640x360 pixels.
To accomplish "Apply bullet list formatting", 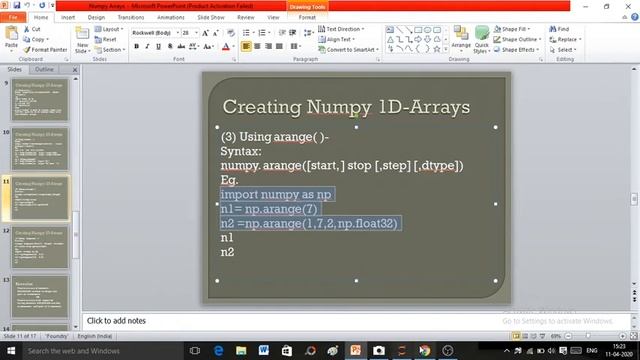I will tap(246, 33).
